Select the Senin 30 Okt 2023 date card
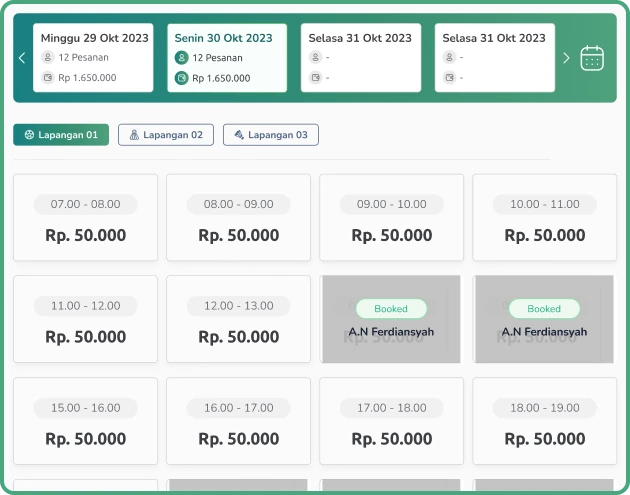The height and width of the screenshot is (495, 630). click(x=227, y=58)
